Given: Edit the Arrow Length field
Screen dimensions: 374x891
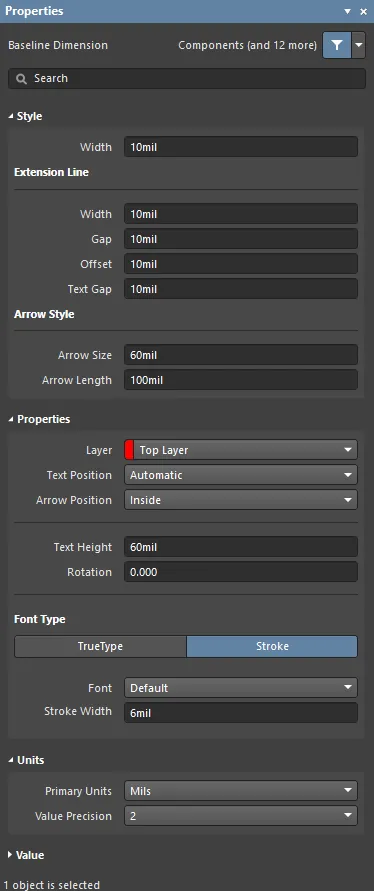Looking at the screenshot, I should (x=241, y=380).
